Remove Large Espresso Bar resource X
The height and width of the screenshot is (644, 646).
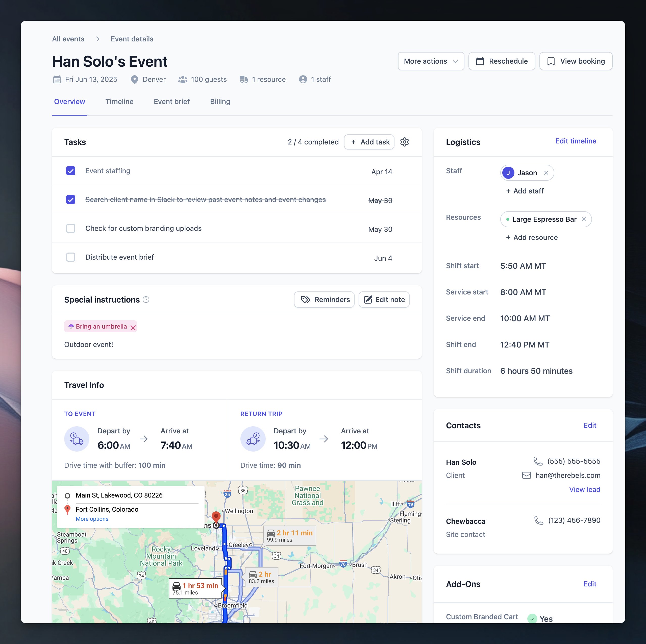[584, 219]
